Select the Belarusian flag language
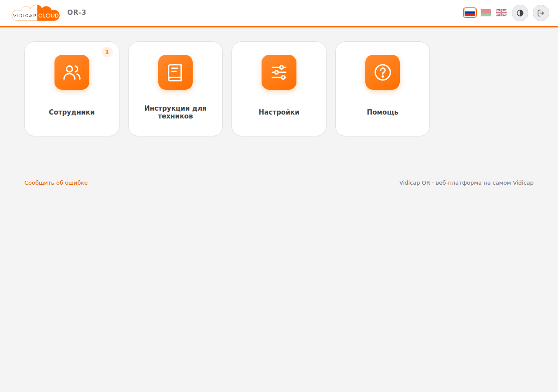558x392 pixels. (x=486, y=13)
